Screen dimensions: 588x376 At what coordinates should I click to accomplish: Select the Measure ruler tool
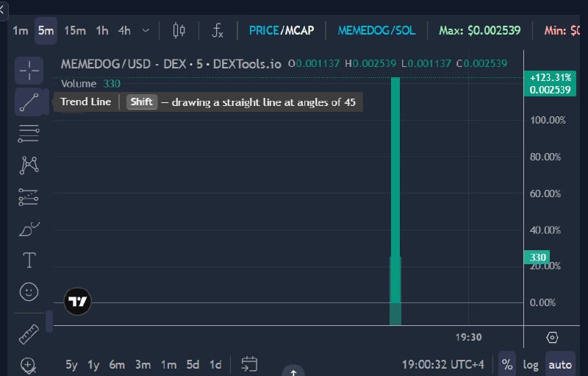coord(29,334)
